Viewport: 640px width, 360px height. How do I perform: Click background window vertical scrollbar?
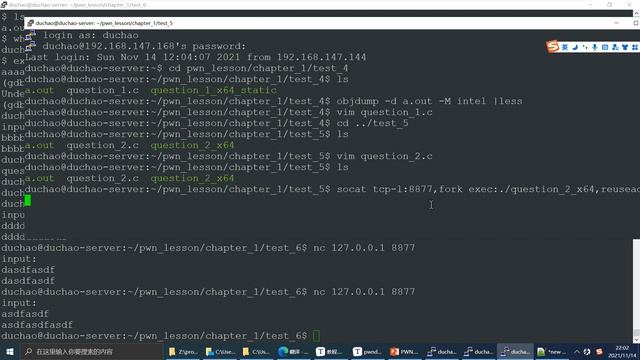(636, 291)
